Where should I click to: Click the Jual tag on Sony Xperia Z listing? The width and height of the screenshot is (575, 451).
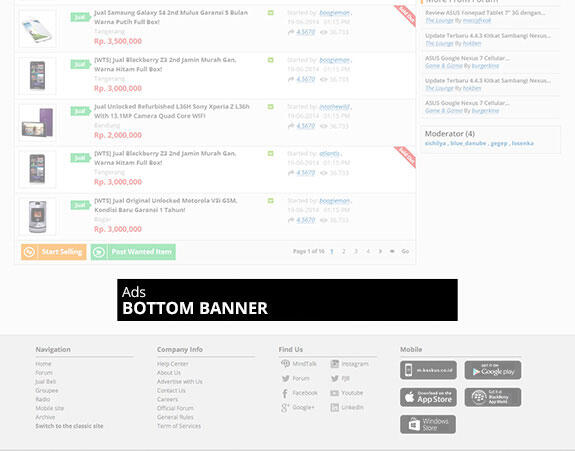pos(80,111)
